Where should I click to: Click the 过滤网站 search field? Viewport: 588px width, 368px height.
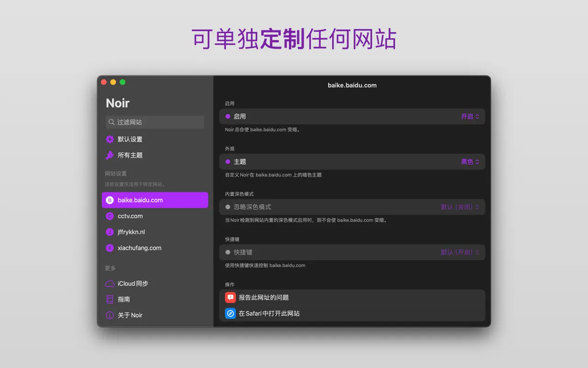coord(155,122)
